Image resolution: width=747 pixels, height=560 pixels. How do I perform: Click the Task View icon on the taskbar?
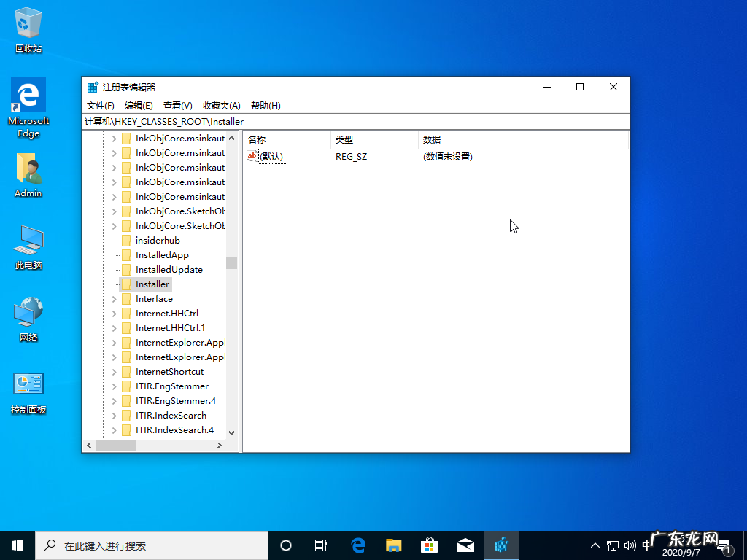tap(321, 545)
